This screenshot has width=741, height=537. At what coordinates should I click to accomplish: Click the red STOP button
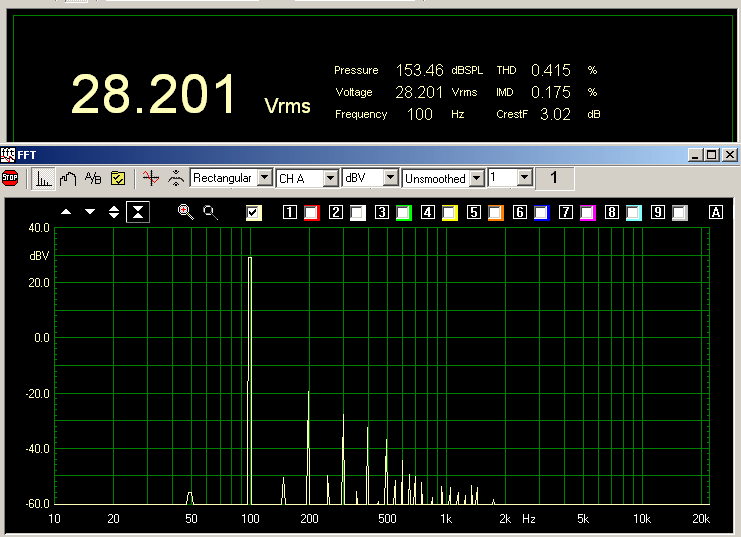(x=10, y=178)
